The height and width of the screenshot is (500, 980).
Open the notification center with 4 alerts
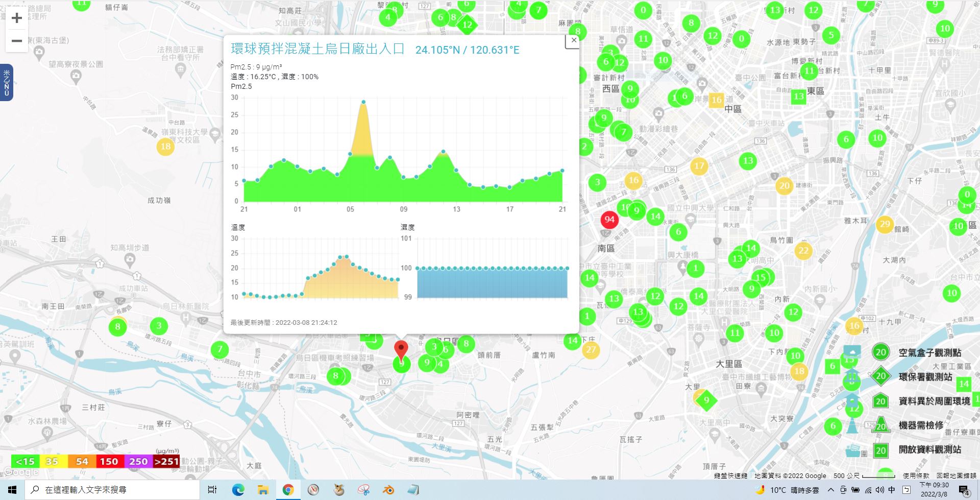[x=964, y=490]
